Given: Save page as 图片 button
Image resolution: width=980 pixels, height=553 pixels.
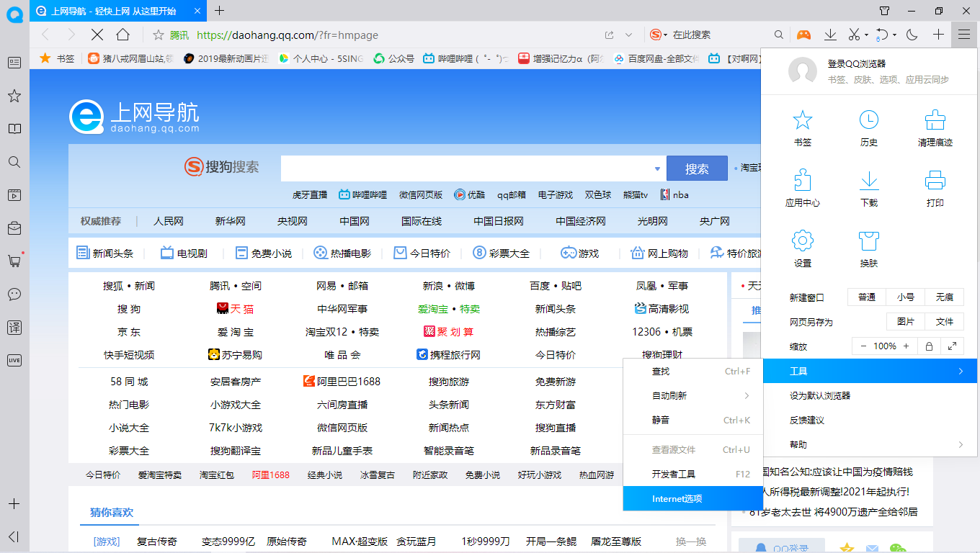Looking at the screenshot, I should pos(906,322).
